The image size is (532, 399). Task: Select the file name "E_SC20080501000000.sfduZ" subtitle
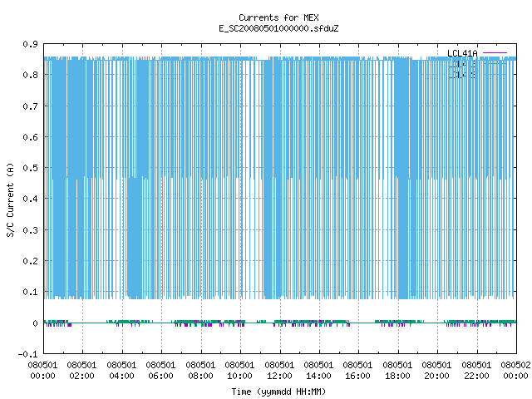click(x=278, y=28)
